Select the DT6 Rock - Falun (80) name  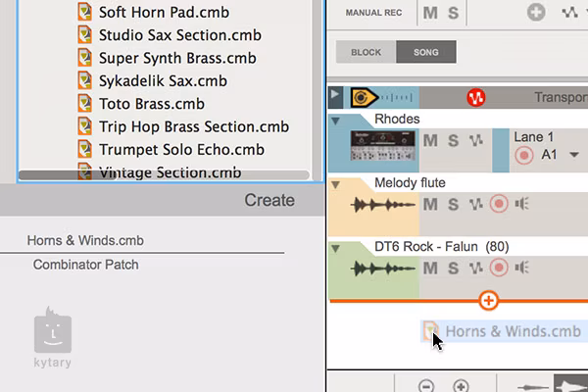(x=441, y=247)
